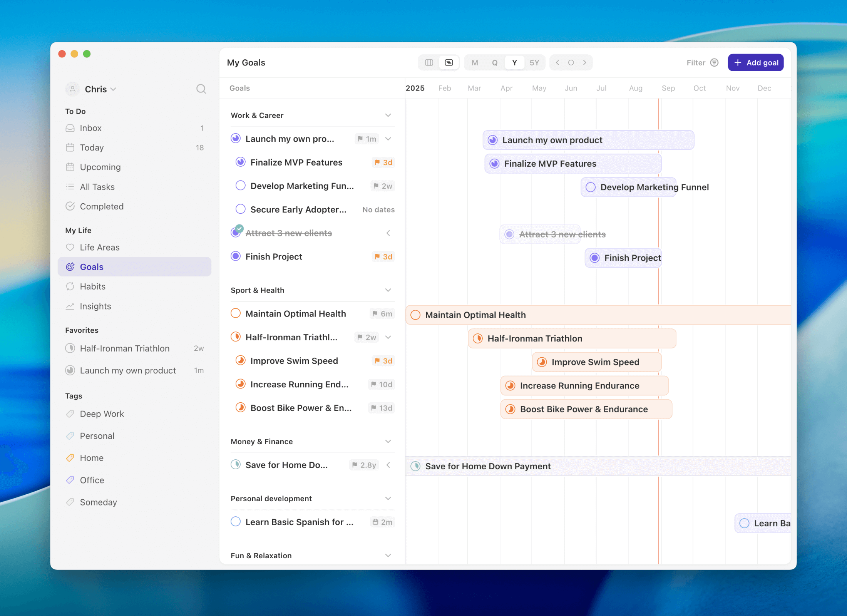The height and width of the screenshot is (616, 847).
Task: Advance to next period with right arrow
Action: (584, 62)
